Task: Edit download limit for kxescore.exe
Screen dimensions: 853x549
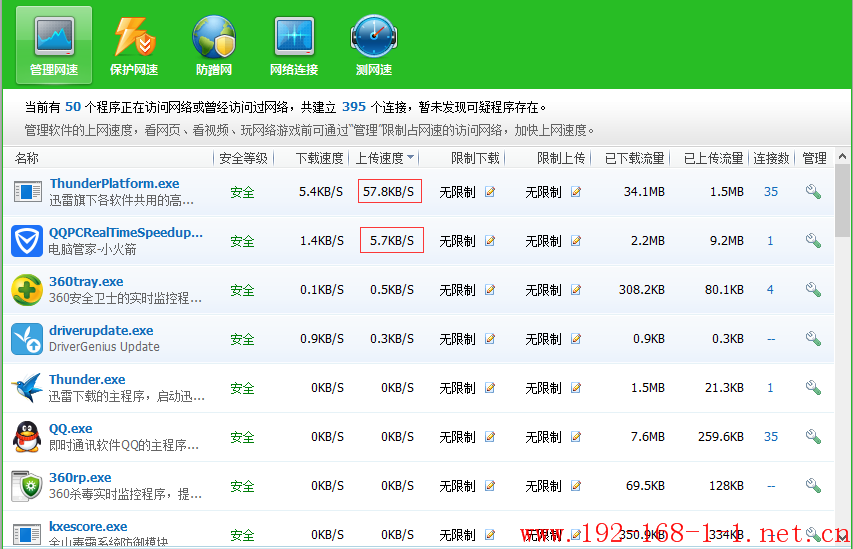Action: tap(490, 534)
